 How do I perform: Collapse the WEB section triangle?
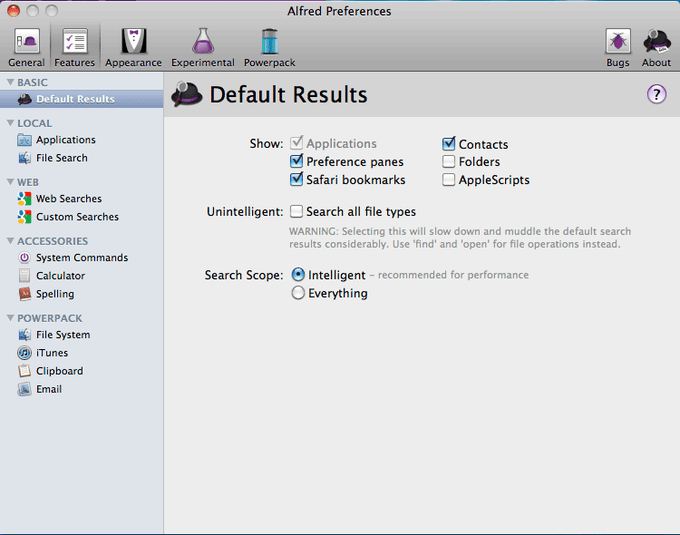10,182
